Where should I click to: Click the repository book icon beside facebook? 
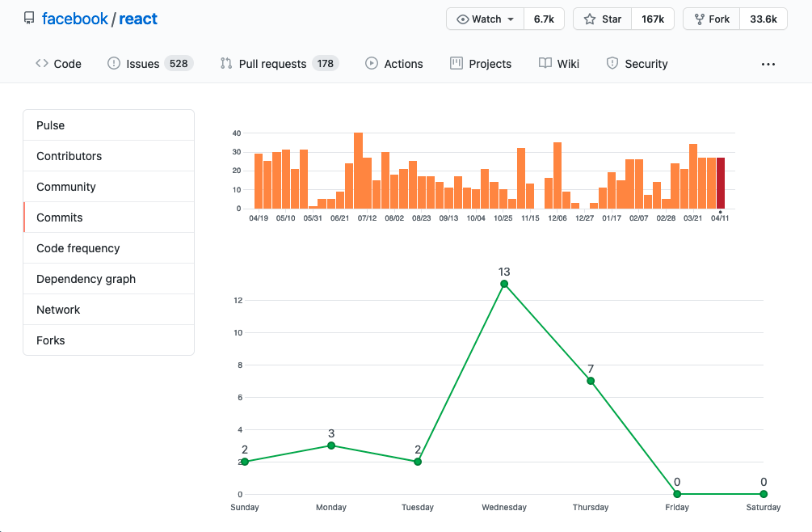pos(29,19)
